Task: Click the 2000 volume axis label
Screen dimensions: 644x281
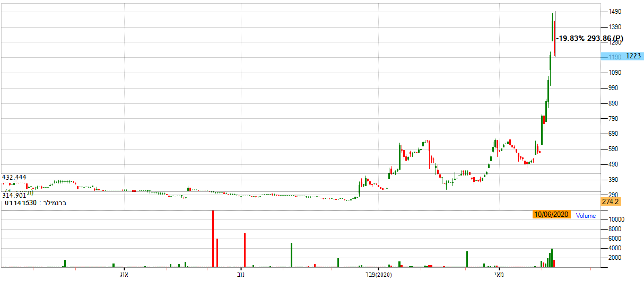Action: [615, 258]
